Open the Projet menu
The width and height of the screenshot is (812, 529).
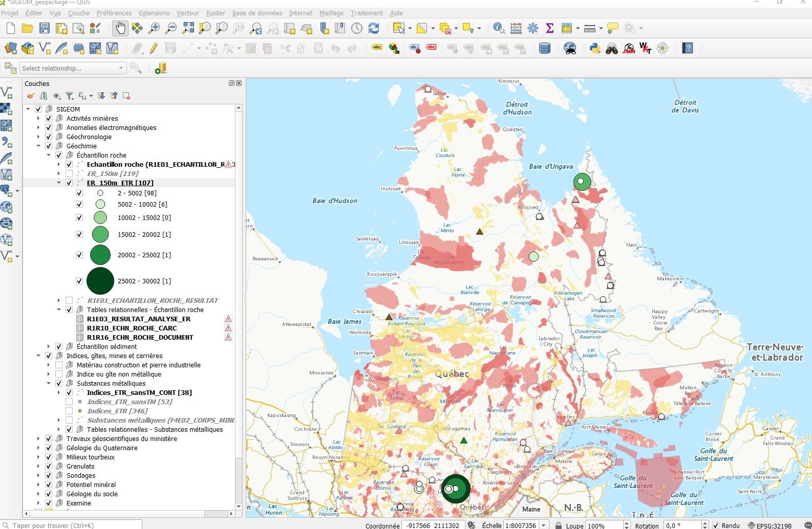[x=10, y=13]
